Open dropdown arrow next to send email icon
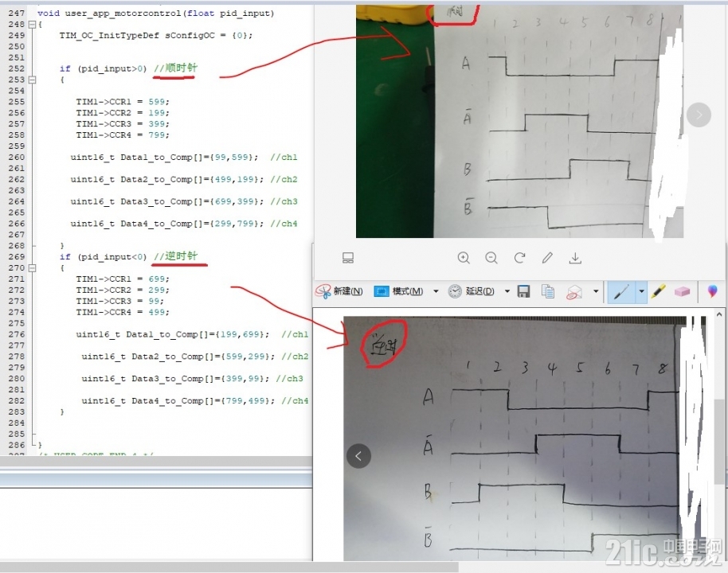The width and height of the screenshot is (728, 573). pyautogui.click(x=596, y=291)
